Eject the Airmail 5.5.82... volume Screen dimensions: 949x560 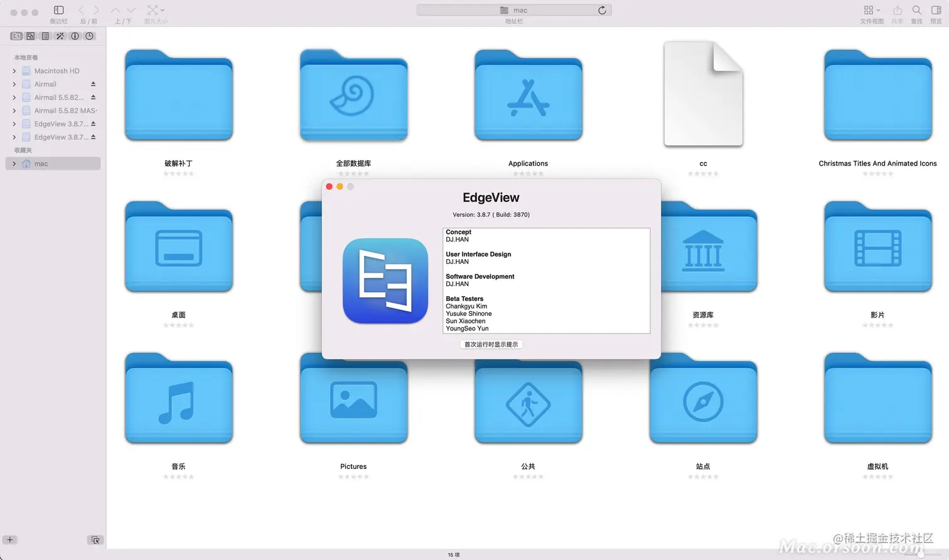tap(93, 97)
